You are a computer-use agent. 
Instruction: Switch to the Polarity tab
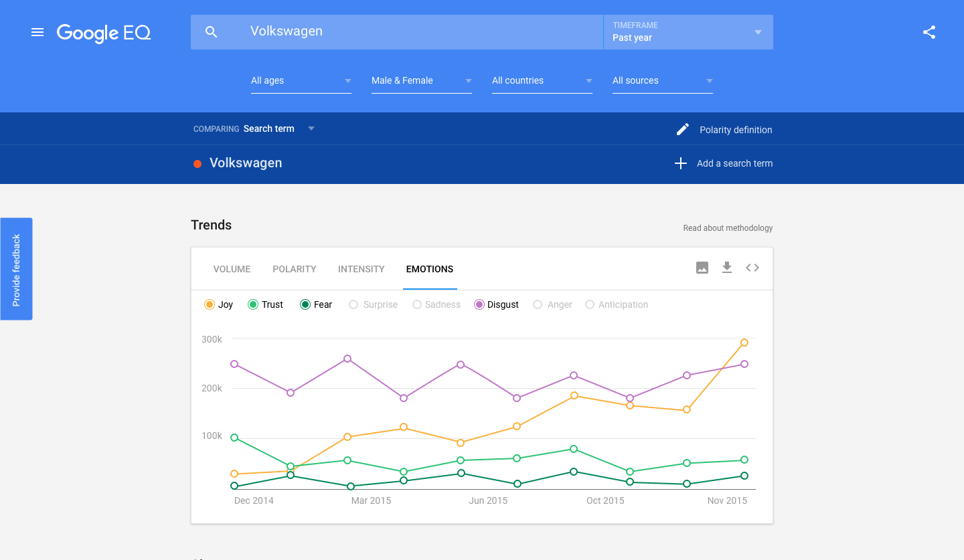pyautogui.click(x=294, y=269)
